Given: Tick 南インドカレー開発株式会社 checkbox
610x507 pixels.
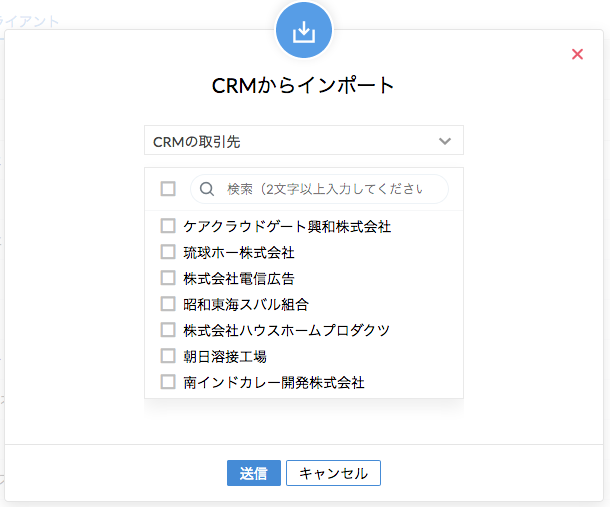Looking at the screenshot, I should [x=168, y=382].
